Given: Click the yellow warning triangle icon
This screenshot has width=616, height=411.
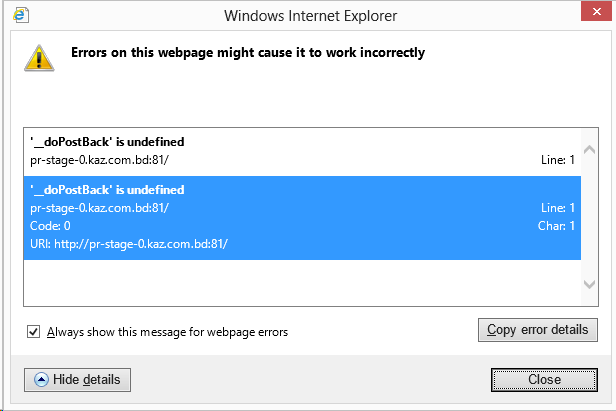Looking at the screenshot, I should pyautogui.click(x=40, y=58).
